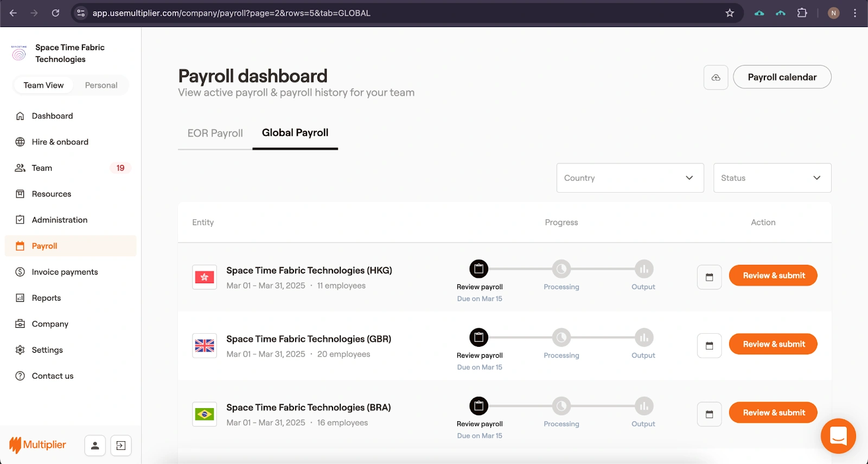Switch to the EOR Payroll tab
This screenshot has width=868, height=464.
pos(215,134)
